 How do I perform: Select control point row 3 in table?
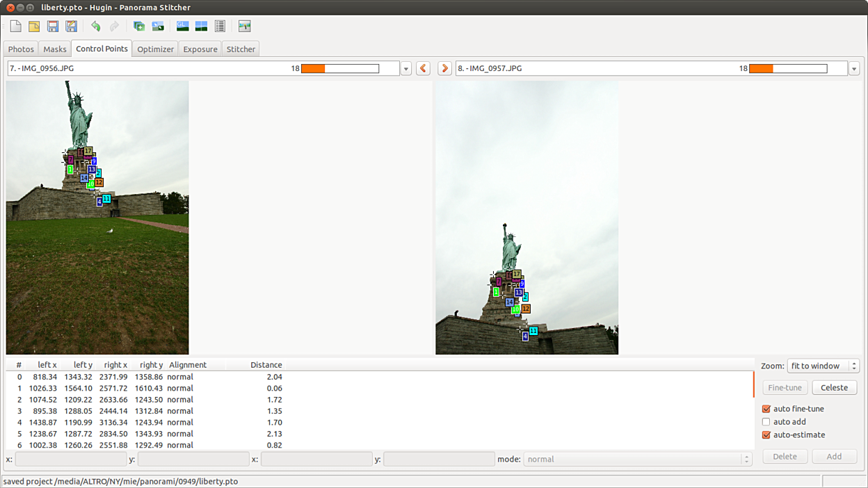point(139,411)
